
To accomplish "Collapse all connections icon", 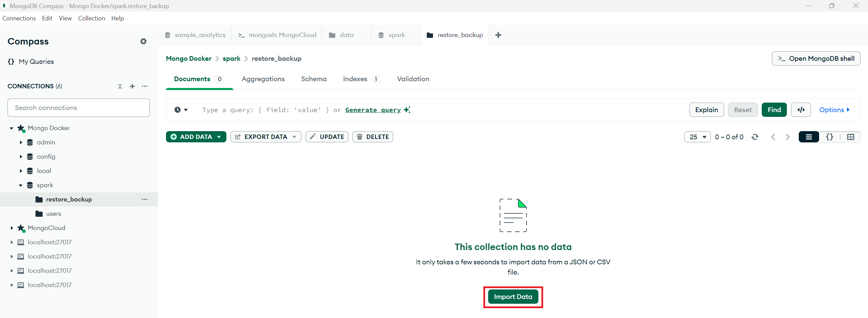I will tap(120, 86).
